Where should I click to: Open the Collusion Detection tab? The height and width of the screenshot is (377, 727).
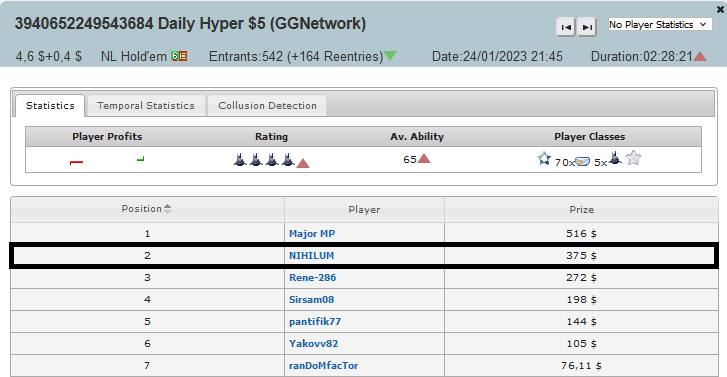(268, 106)
